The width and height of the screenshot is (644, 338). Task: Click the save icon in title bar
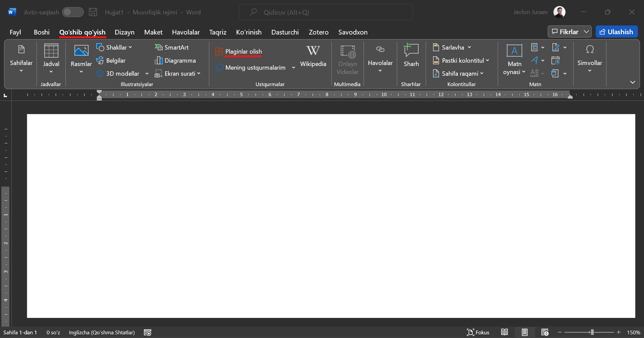pos(93,12)
